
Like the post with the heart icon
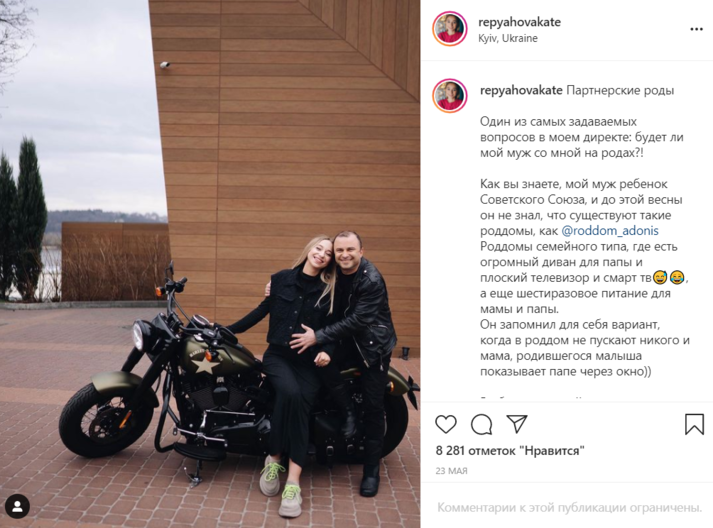[446, 424]
